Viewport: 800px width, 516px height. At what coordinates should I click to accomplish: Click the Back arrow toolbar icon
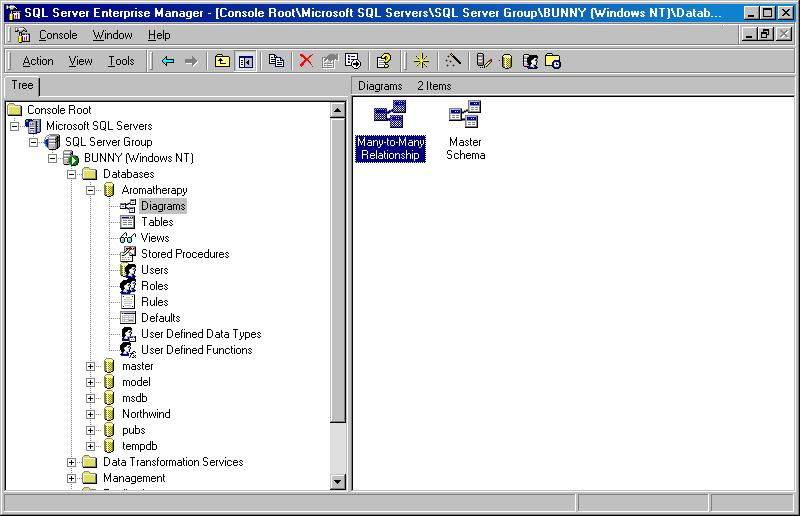[167, 61]
